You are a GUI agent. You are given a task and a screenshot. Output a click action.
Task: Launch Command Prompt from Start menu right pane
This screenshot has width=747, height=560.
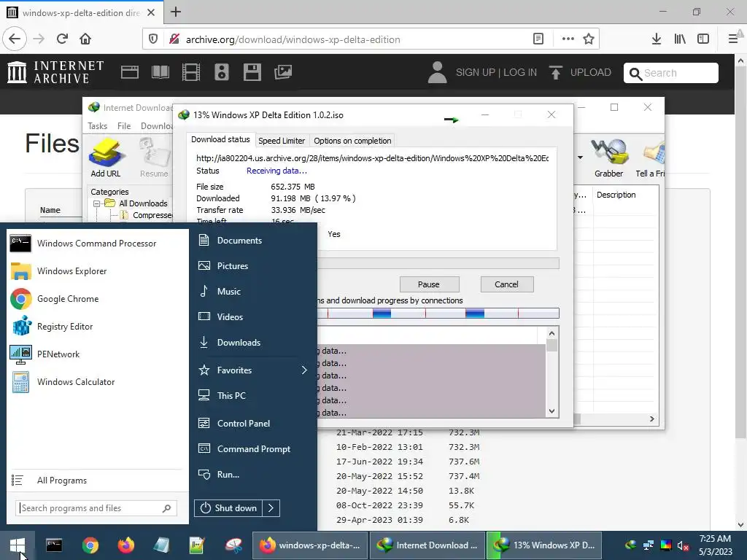252,449
